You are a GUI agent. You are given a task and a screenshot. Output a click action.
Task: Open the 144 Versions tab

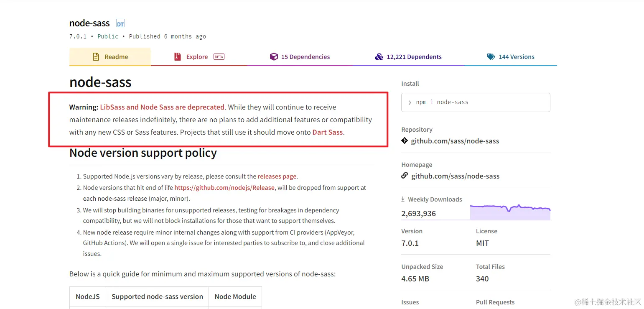tap(511, 57)
